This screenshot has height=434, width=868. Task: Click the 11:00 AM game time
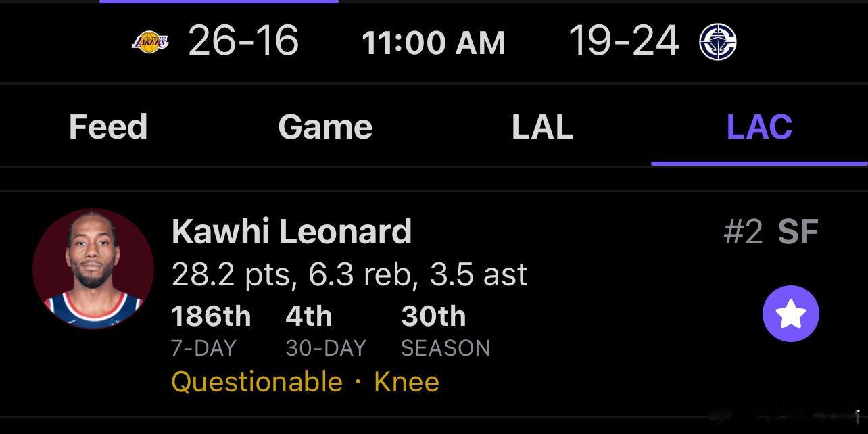click(x=433, y=43)
